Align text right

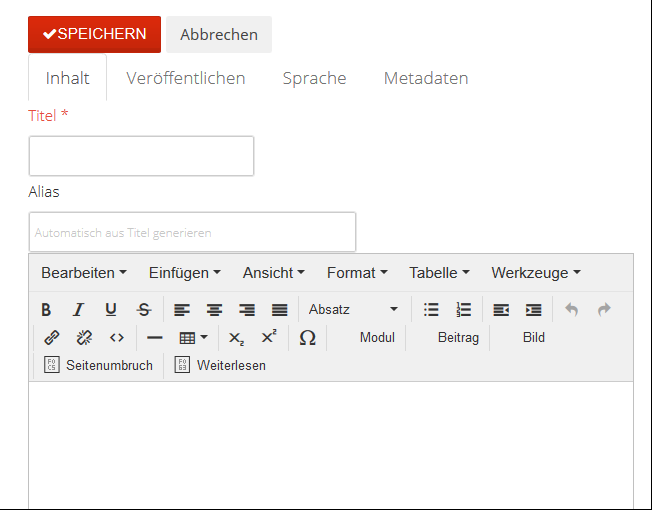coord(247,310)
